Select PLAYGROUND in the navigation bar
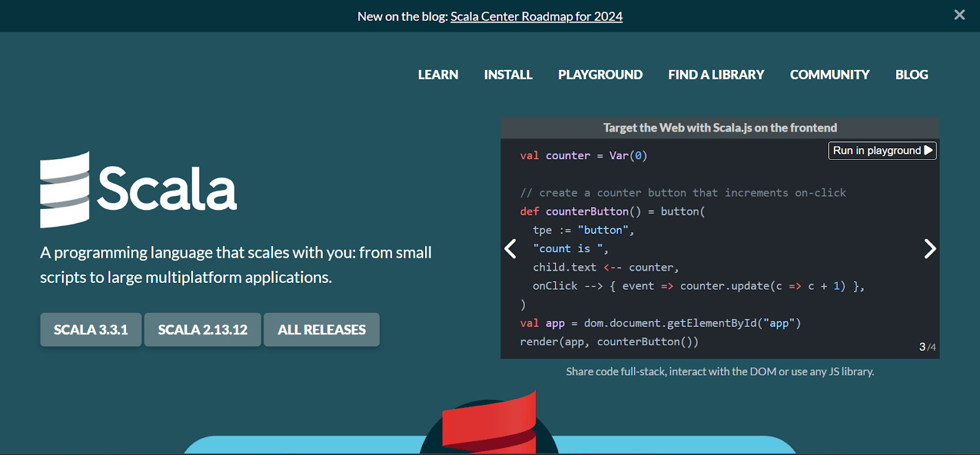980x455 pixels. tap(600, 75)
